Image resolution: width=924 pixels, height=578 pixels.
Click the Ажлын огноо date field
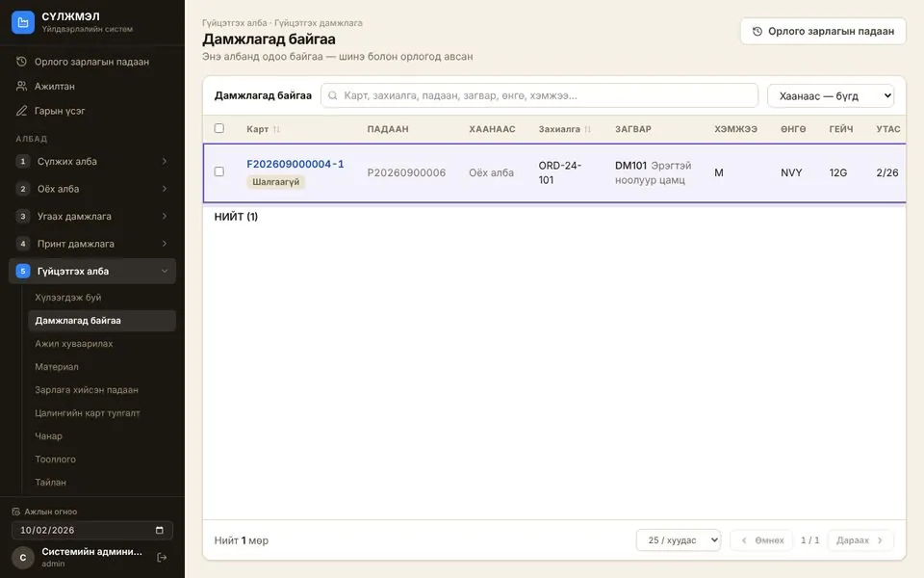point(92,530)
